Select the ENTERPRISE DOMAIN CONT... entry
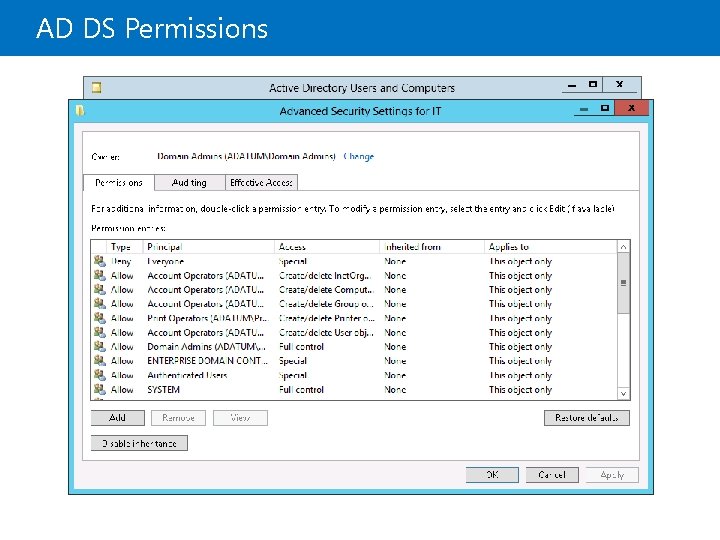Viewport: 720px width, 540px height. pyautogui.click(x=208, y=361)
